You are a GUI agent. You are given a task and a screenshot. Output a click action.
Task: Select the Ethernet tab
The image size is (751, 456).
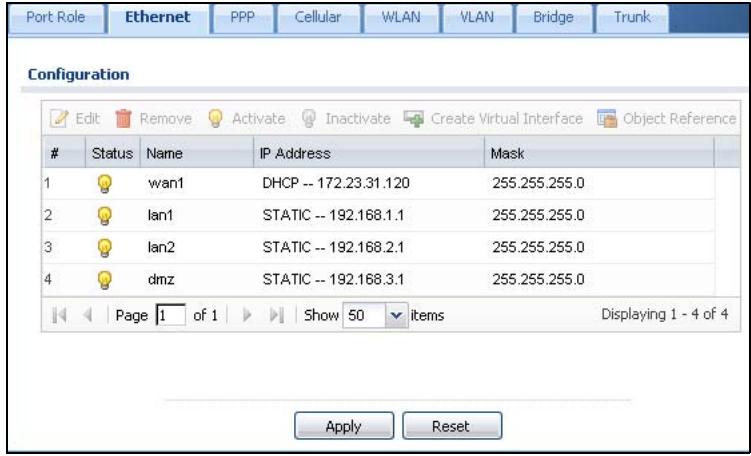point(158,18)
